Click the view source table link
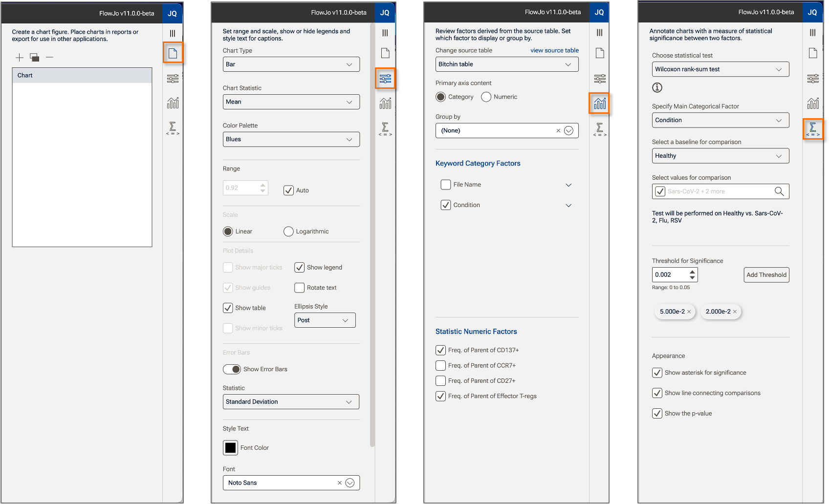Screen dimensions: 830x504 coord(554,50)
